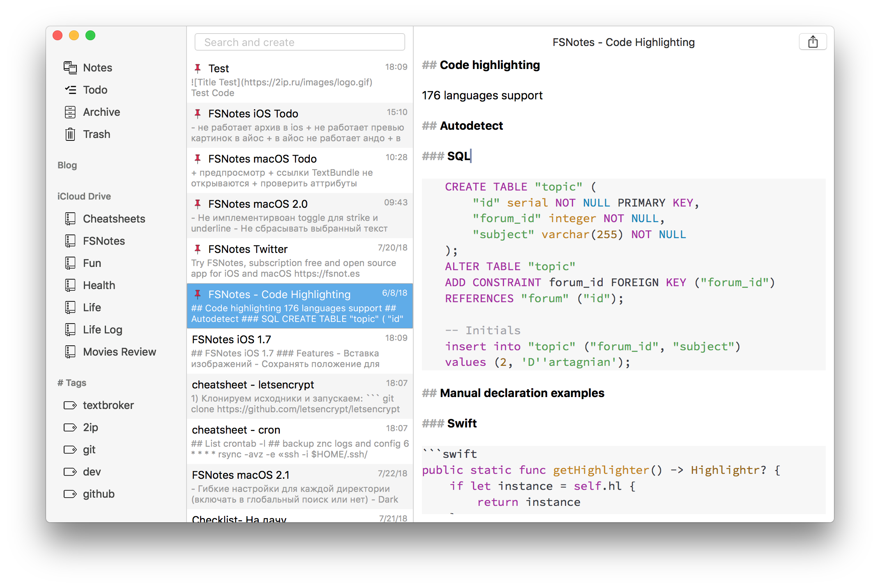Select the Trash label in the sidebar
This screenshot has height=588, width=880.
(97, 134)
